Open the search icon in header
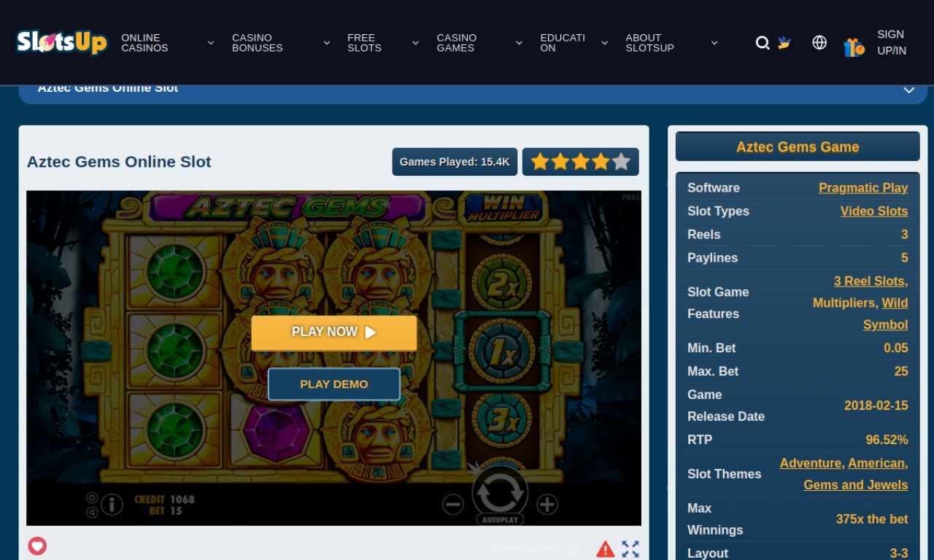The width and height of the screenshot is (934, 560). (x=763, y=43)
